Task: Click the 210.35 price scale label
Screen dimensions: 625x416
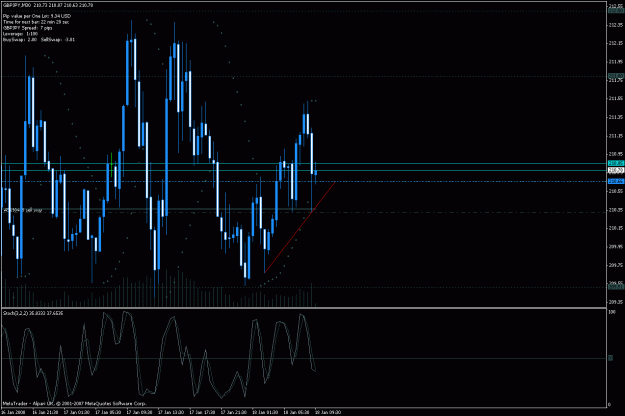Action: click(616, 210)
